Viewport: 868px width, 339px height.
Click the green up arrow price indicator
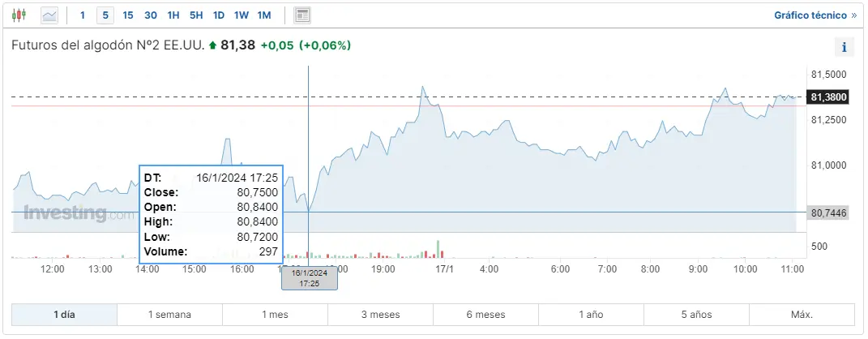point(212,46)
